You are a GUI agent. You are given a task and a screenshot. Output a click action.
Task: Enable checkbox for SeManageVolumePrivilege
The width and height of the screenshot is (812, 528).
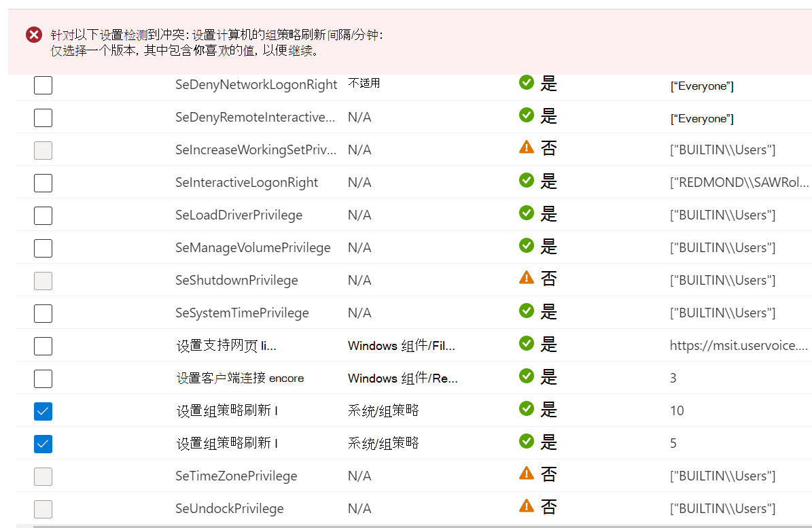43,248
